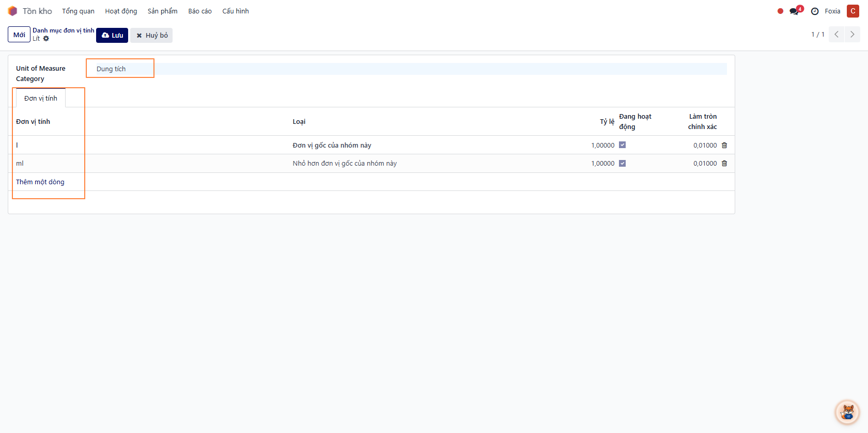
Task: Open the chat messages notification icon
Action: tap(794, 11)
